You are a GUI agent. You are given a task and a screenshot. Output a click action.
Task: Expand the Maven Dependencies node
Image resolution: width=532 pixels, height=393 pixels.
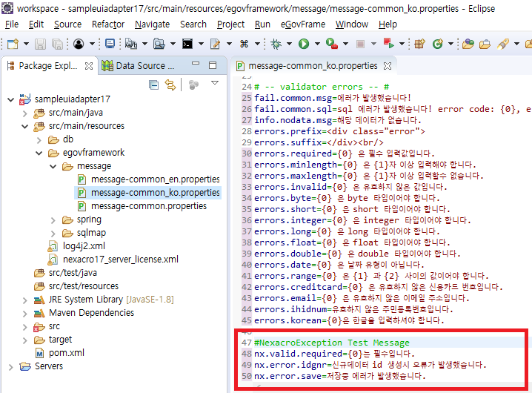click(23, 313)
